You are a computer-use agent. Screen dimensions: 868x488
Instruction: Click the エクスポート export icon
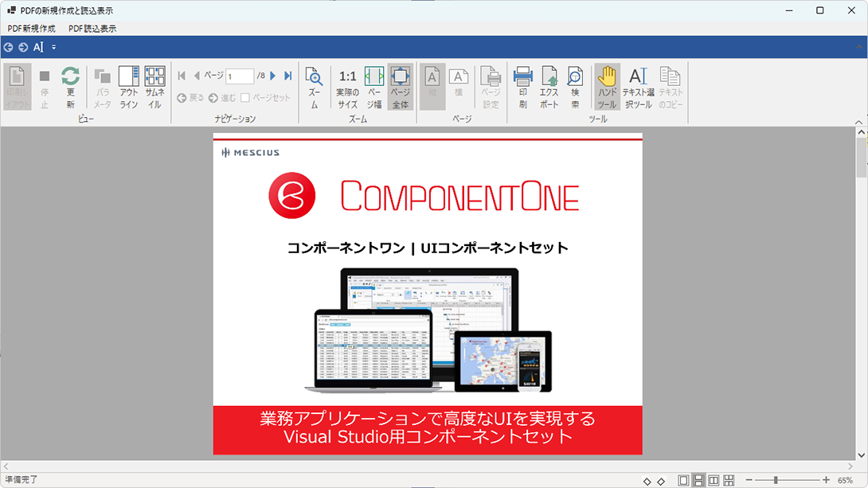point(549,87)
